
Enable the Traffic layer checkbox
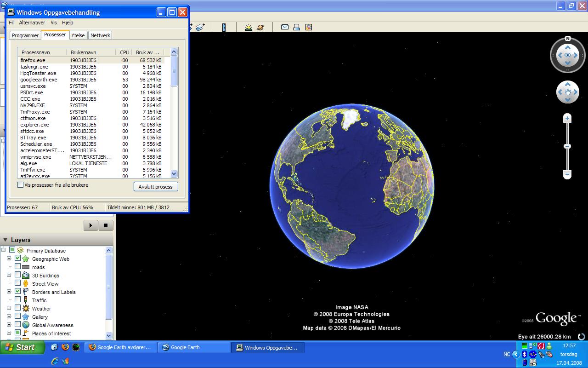point(18,299)
